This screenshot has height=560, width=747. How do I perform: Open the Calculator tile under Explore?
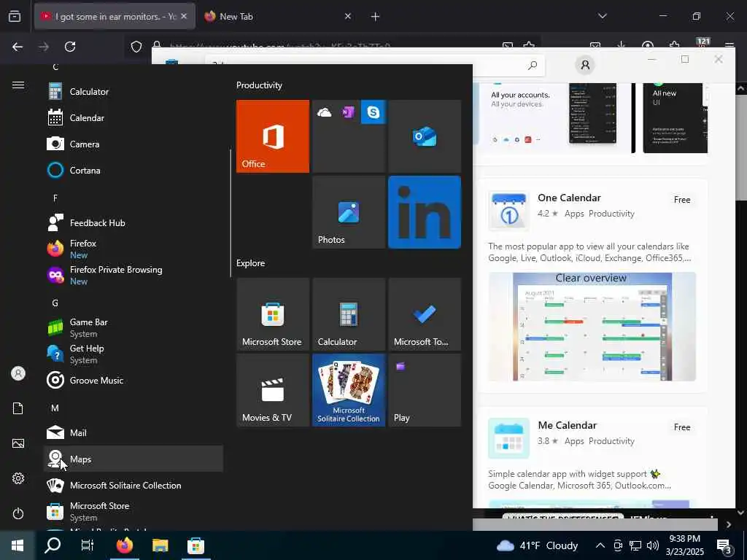349,314
